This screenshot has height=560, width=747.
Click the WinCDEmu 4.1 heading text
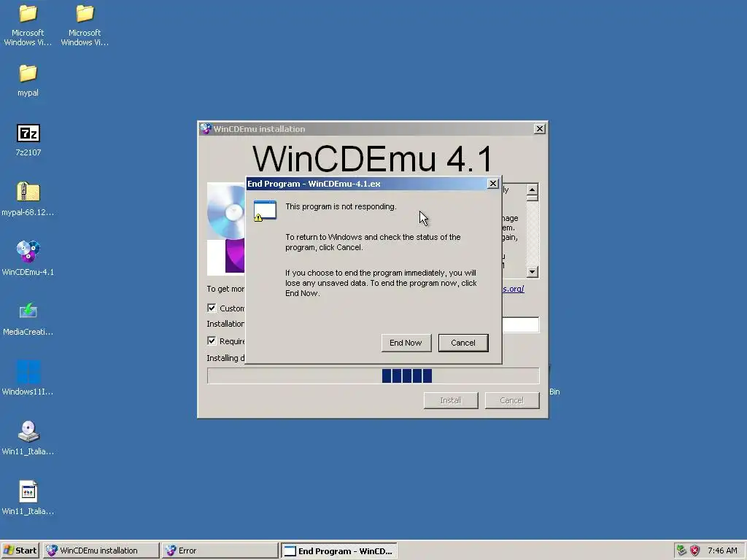(x=373, y=158)
